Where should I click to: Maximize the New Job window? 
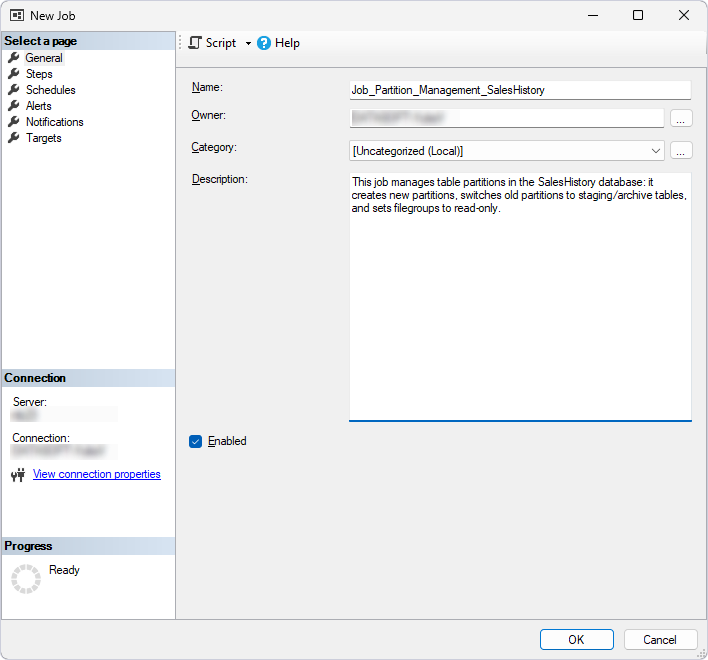tap(638, 15)
